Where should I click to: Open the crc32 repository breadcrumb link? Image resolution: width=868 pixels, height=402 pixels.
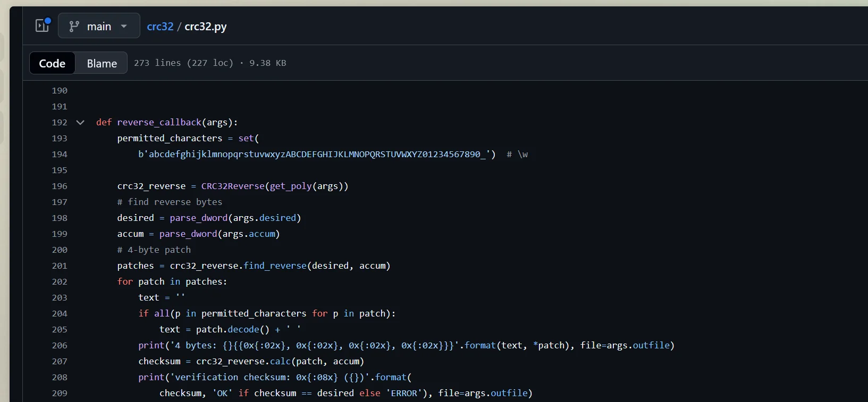tap(160, 27)
